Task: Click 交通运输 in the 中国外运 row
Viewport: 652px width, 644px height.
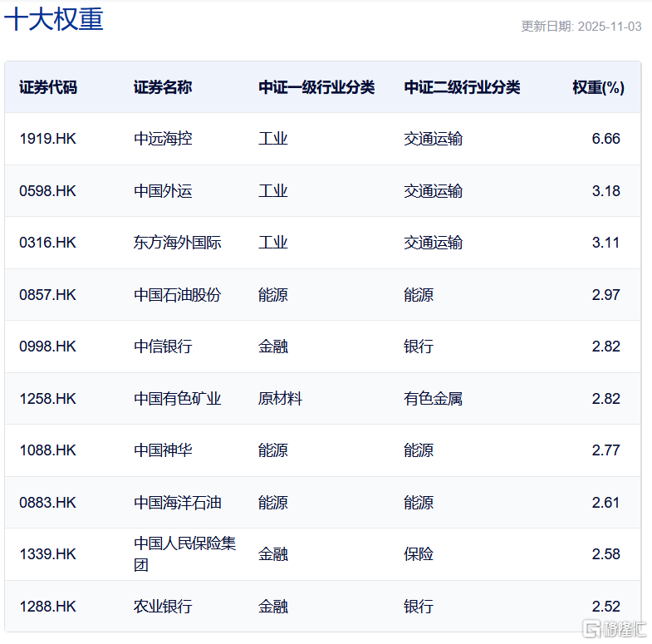Action: (x=434, y=191)
